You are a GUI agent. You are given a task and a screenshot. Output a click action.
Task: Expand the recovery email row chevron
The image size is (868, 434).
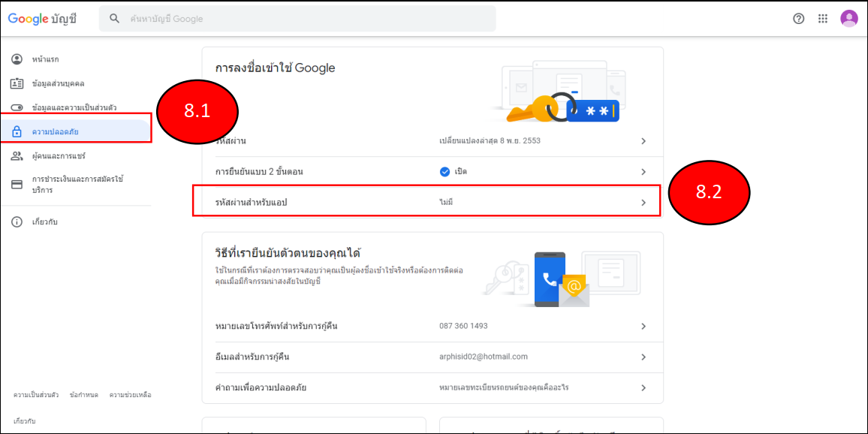point(643,357)
